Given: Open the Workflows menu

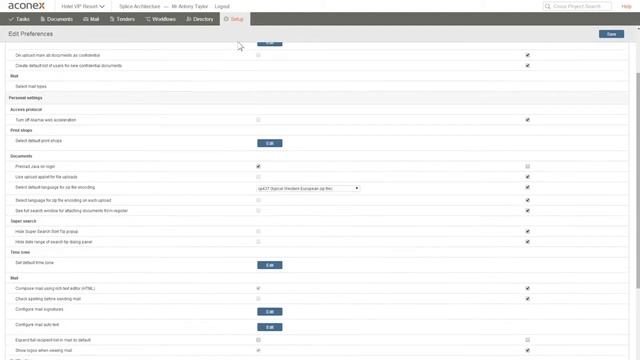Looking at the screenshot, I should [x=160, y=19].
